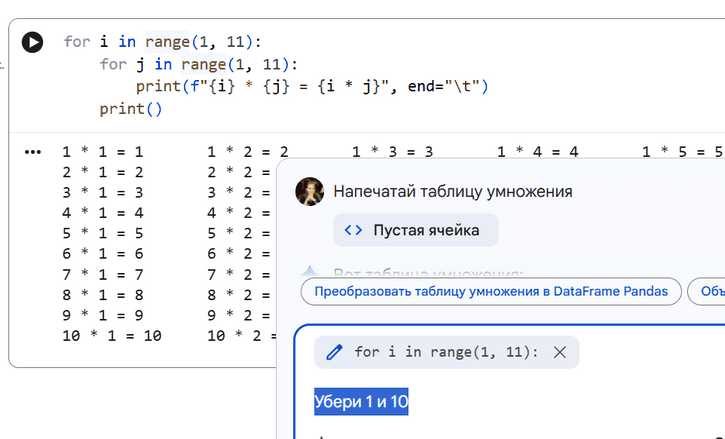Screen dimensions: 725x439
Task: Select suggestion Преобразовать таблицу умножения в DataFrame Pandas
Action: (491, 292)
